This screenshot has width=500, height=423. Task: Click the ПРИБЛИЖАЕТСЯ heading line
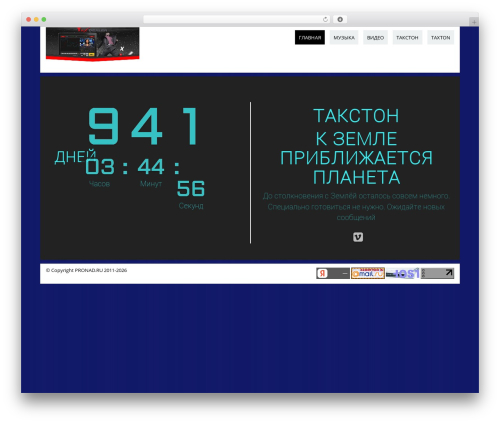pos(356,158)
